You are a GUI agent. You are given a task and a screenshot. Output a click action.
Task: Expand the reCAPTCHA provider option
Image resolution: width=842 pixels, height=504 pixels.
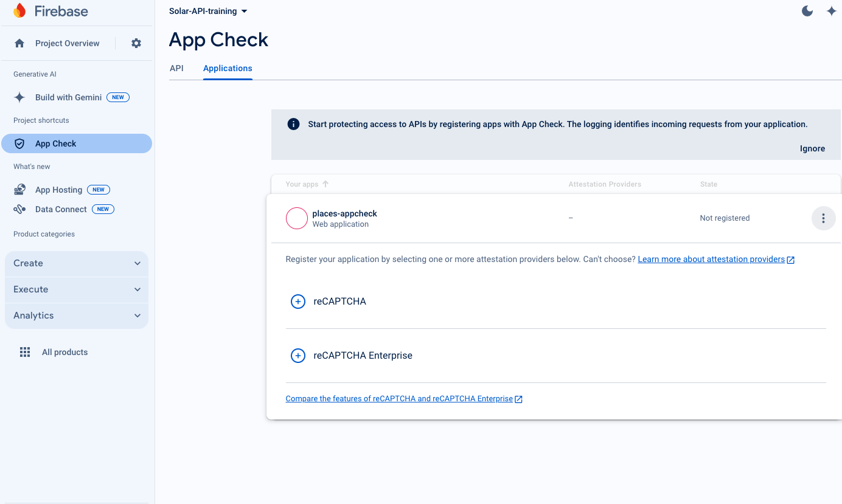point(298,302)
